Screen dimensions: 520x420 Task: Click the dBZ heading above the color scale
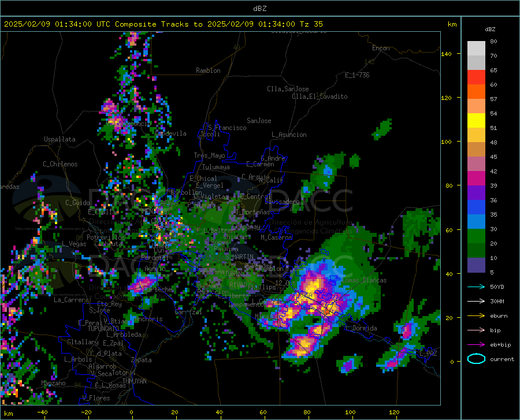click(x=490, y=29)
